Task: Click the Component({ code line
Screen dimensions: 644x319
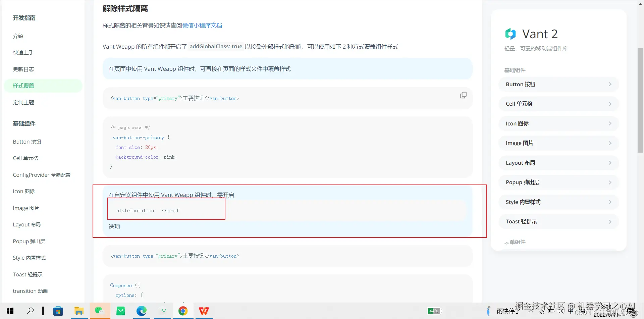Action: coord(125,285)
